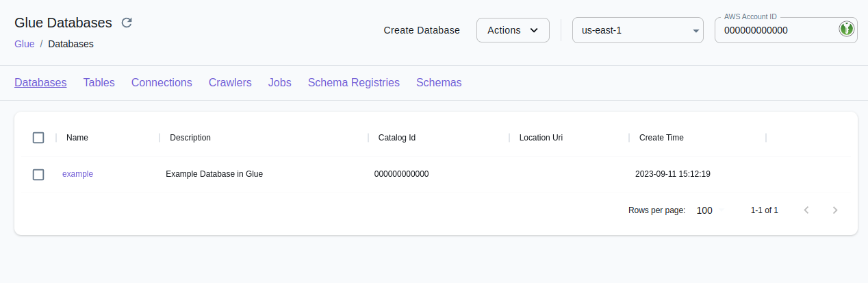Go to the next page of results
868x283 pixels.
[x=834, y=210]
